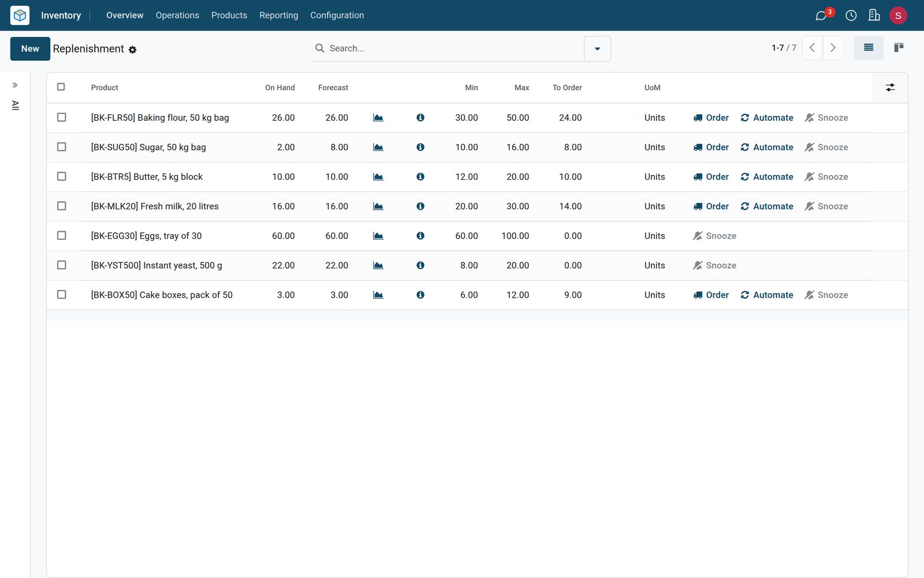
Task: Automate orders for Sugar
Action: pyautogui.click(x=767, y=147)
